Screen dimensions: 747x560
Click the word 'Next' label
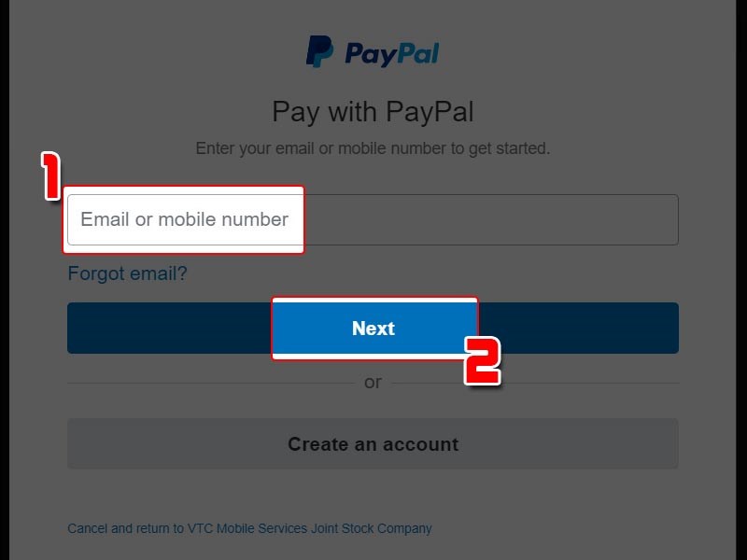coord(373,329)
